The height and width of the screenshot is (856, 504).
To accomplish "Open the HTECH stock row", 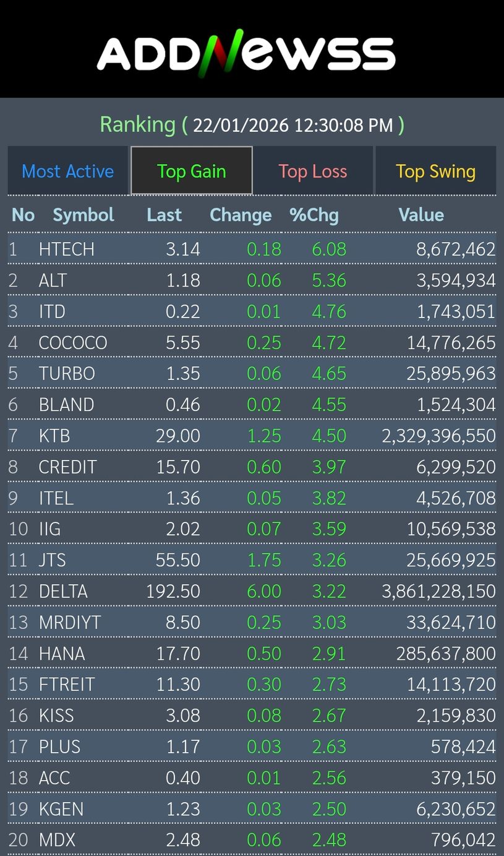I will pos(67,249).
